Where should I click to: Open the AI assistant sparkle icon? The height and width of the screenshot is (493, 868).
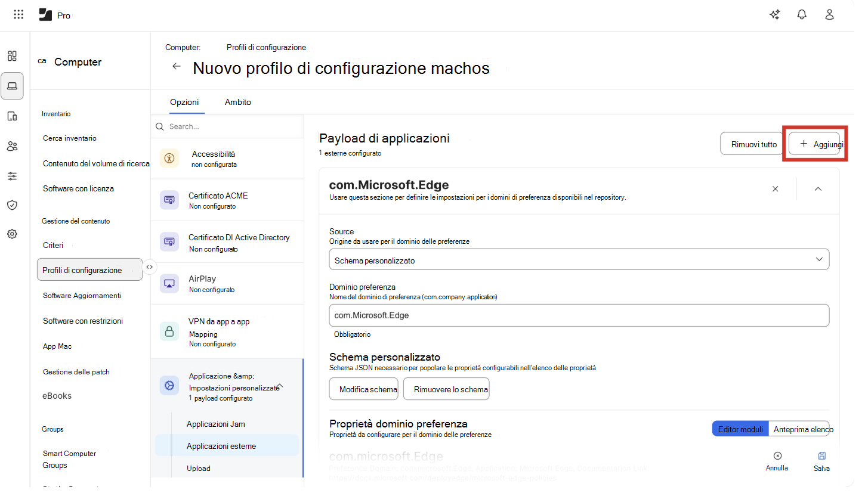tap(775, 15)
